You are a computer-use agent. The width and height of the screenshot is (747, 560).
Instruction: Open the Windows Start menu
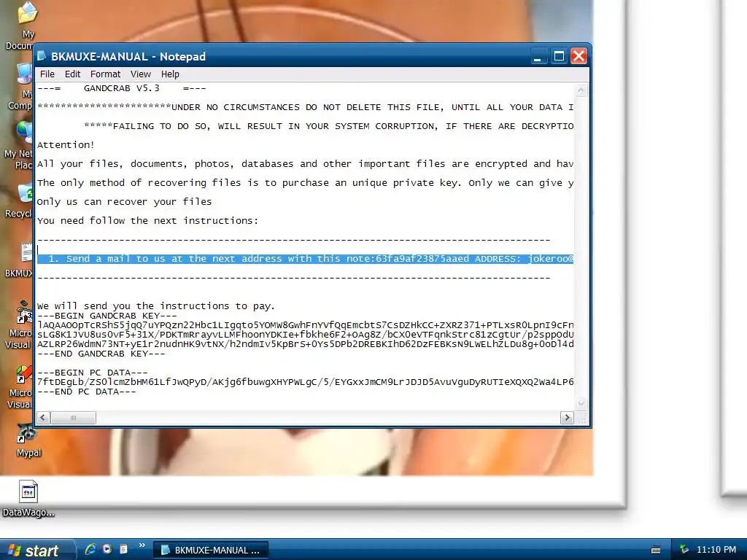click(37, 550)
